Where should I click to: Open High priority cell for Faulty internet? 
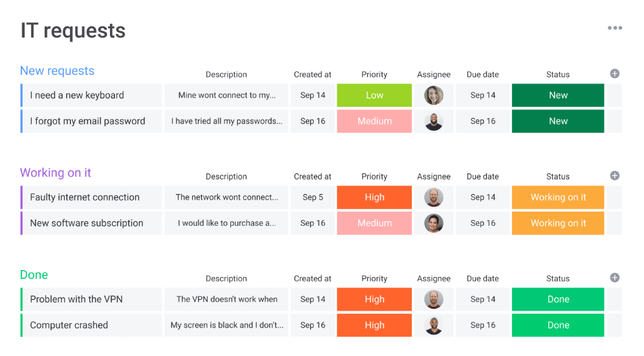coord(374,197)
